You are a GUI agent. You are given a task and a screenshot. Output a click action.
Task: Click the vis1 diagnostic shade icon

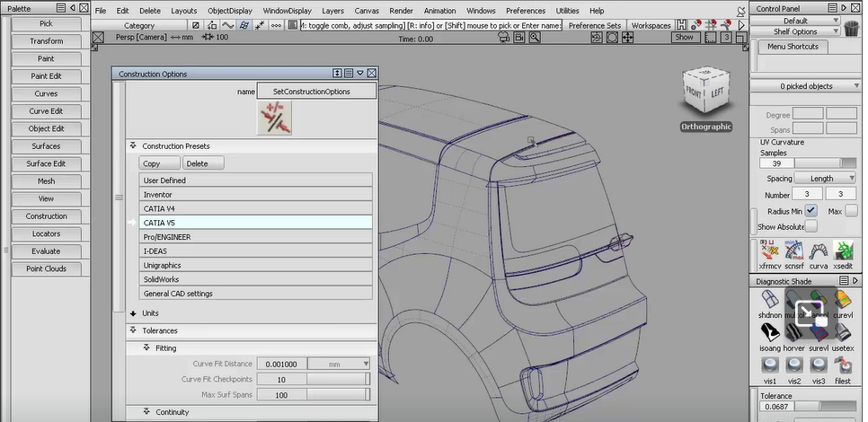pyautogui.click(x=769, y=366)
